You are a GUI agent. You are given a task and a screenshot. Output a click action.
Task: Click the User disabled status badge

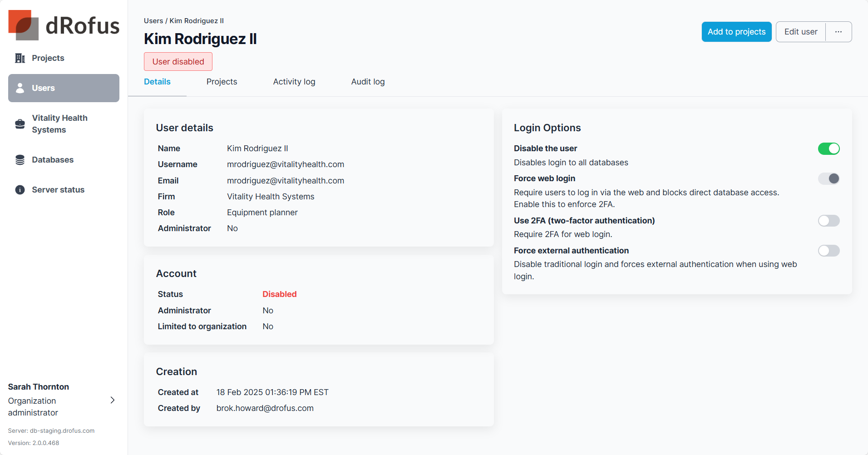(178, 62)
